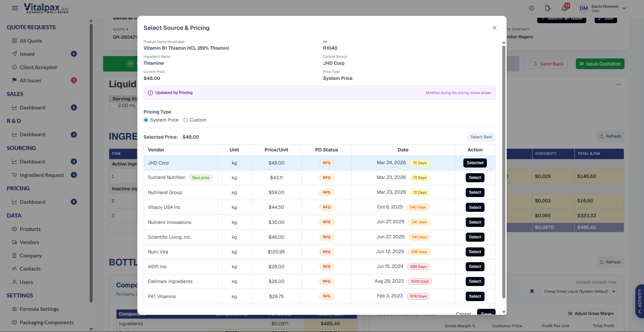
Task: Click info icon in Updated by Pricing banner
Action: pos(150,93)
